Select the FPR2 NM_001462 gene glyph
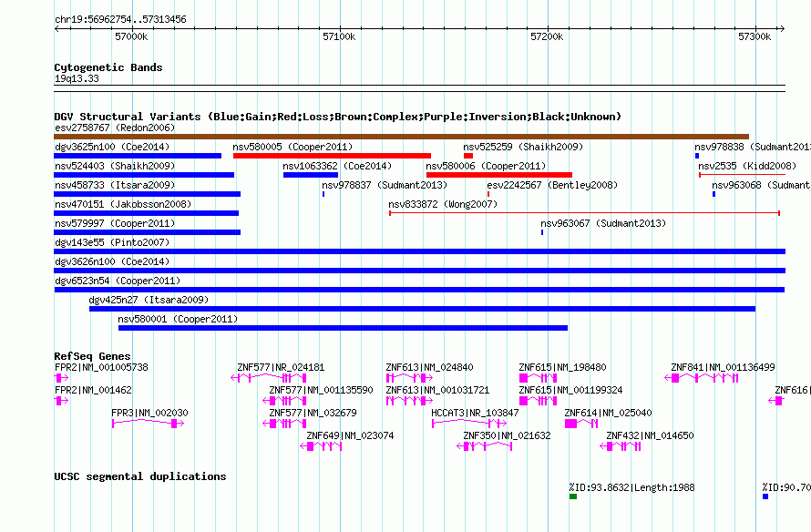This screenshot has width=811, height=532. [61, 401]
